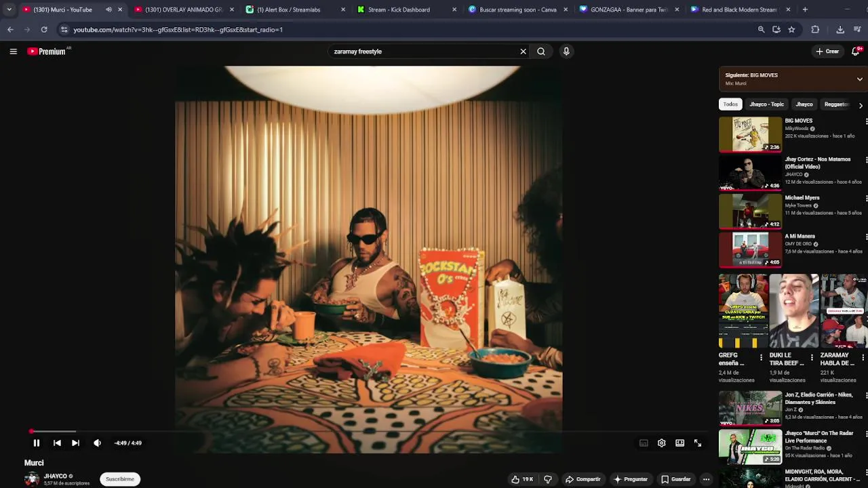This screenshot has height=488, width=868.
Task: Go back in browser
Action: point(10,30)
